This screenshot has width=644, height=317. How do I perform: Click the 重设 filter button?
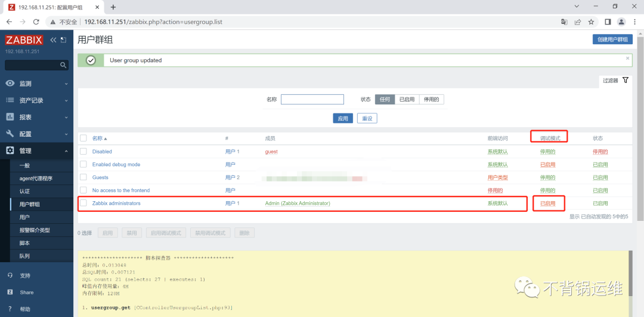click(x=367, y=118)
